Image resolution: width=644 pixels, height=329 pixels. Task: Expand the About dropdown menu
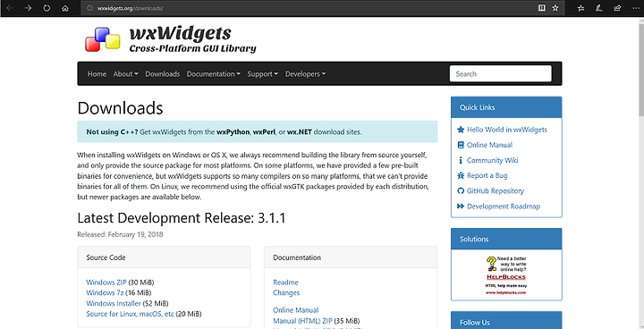click(125, 74)
